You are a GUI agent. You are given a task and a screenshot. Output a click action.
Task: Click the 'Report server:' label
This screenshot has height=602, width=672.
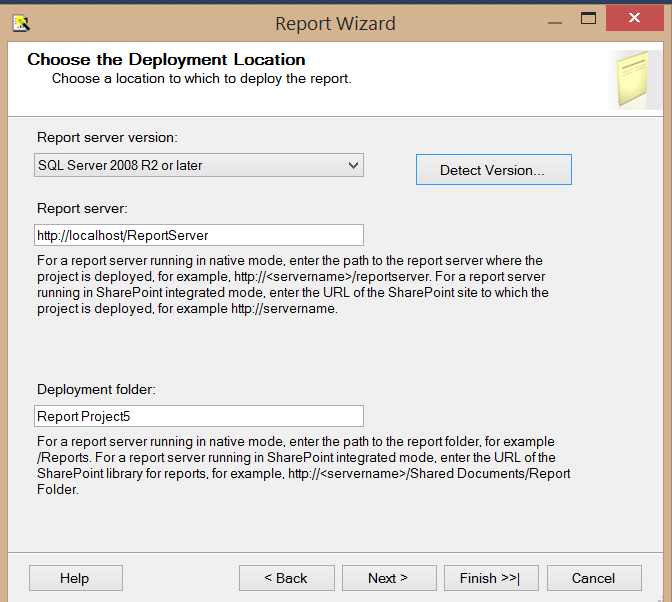pos(82,209)
